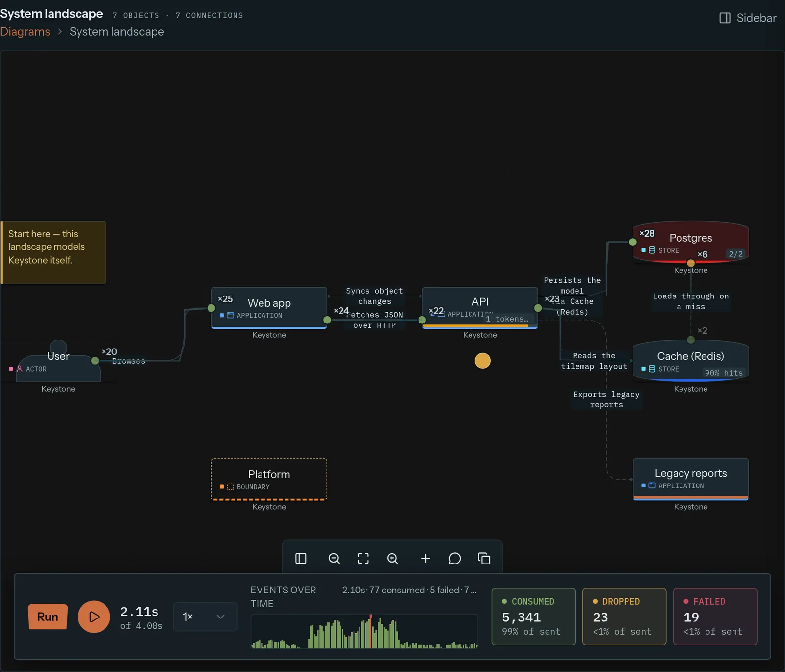Click the red marker in events chart
The height and width of the screenshot is (672, 785).
click(370, 632)
